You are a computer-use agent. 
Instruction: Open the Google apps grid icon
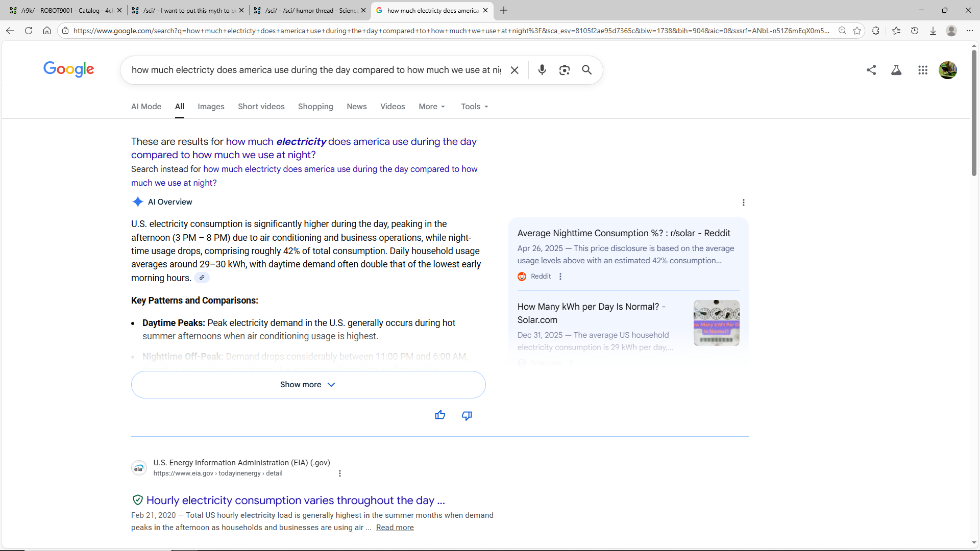(922, 70)
